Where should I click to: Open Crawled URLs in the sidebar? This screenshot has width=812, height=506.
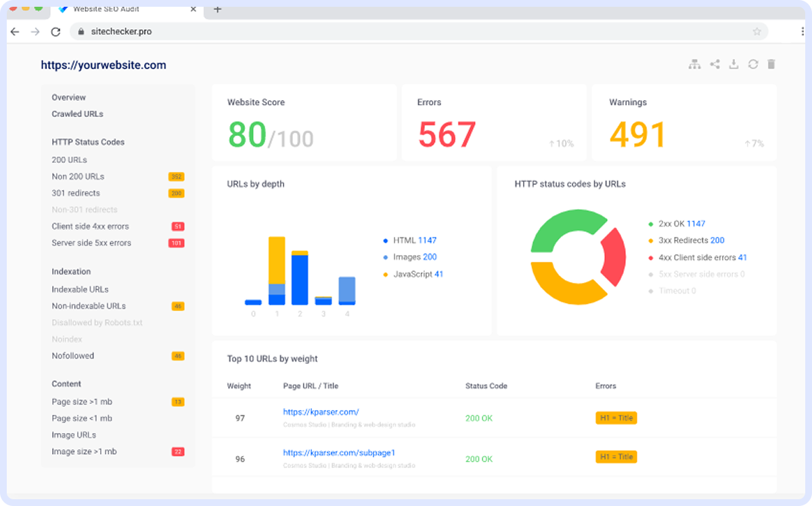pos(78,114)
